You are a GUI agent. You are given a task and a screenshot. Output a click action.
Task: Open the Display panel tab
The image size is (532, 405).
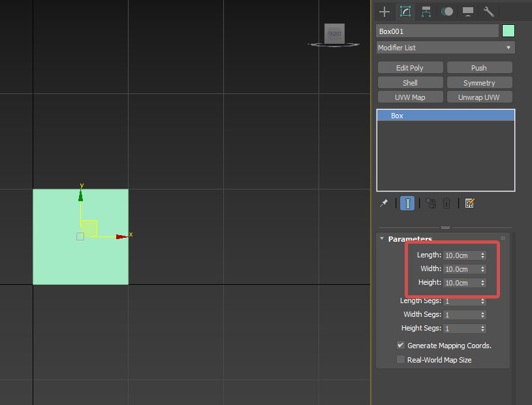pos(468,12)
